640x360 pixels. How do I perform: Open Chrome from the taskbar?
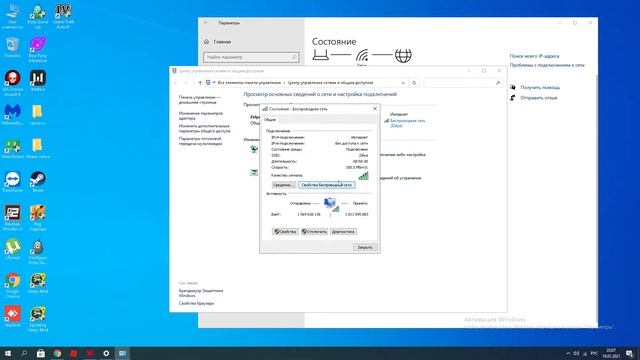57,353
